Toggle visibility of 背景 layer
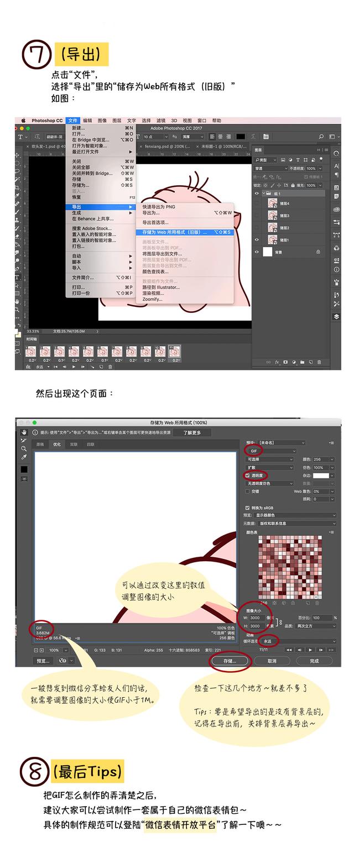354x868 pixels. pos(257,252)
